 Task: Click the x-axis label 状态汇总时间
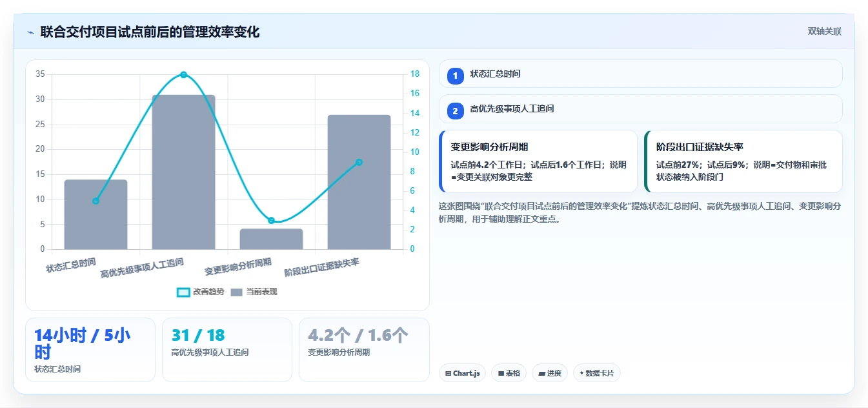pyautogui.click(x=71, y=265)
